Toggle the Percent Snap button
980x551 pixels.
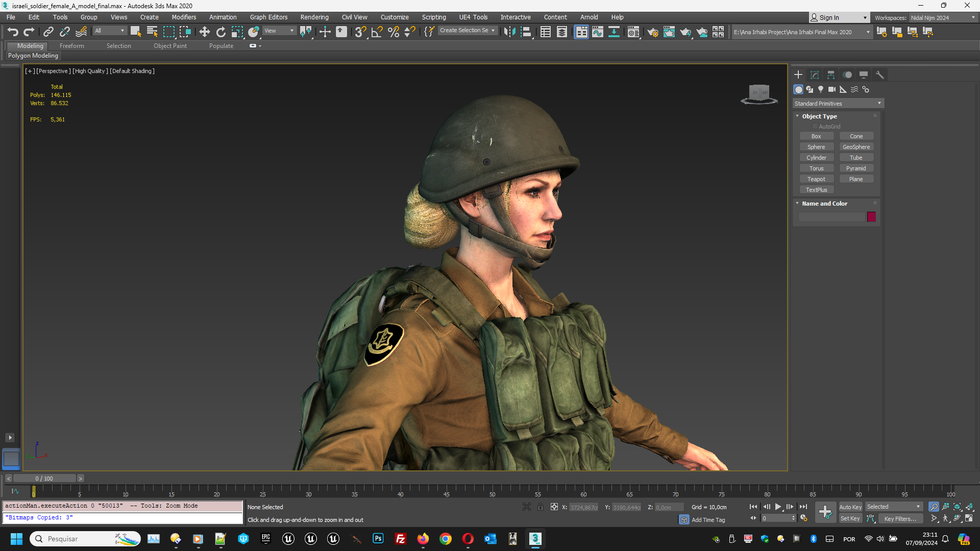point(393,32)
